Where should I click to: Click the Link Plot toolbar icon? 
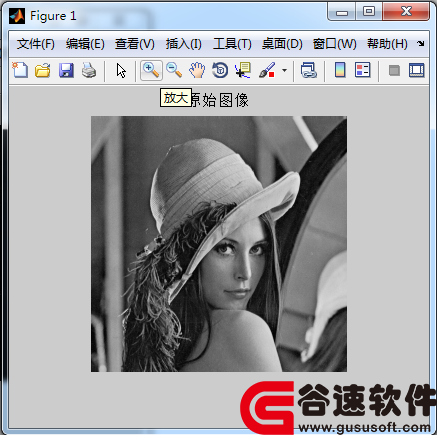[x=308, y=70]
